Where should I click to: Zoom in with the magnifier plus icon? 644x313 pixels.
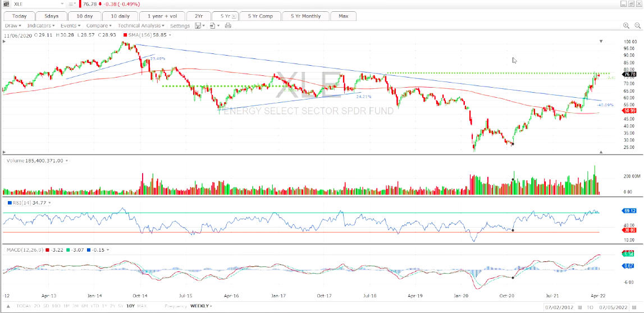626,25
